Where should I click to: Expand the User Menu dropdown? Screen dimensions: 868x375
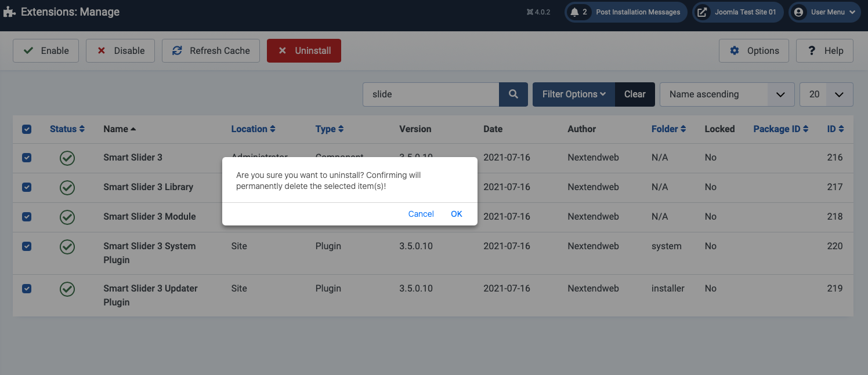point(824,12)
